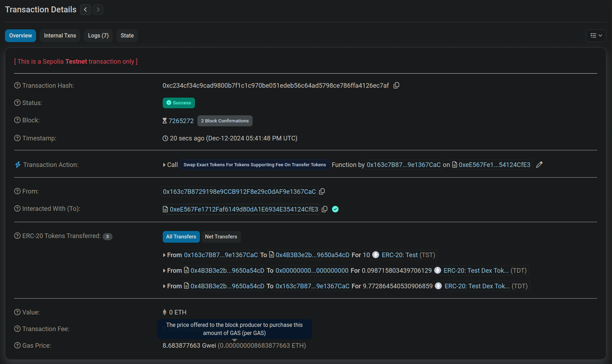Open contract 0xeE567Fe1...54124CfE3 in Transaction Action
Image resolution: width=612 pixels, height=364 pixels.
(x=495, y=164)
